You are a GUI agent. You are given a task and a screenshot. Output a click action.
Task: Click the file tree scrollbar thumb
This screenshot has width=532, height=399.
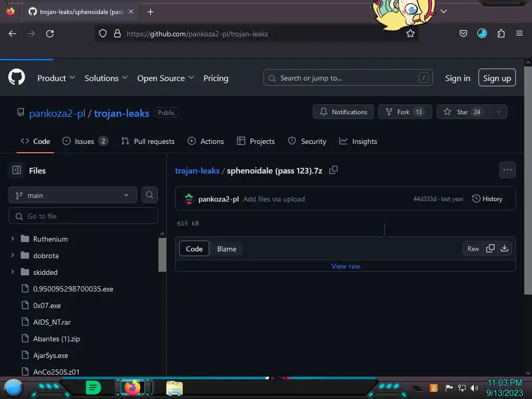[x=162, y=255]
